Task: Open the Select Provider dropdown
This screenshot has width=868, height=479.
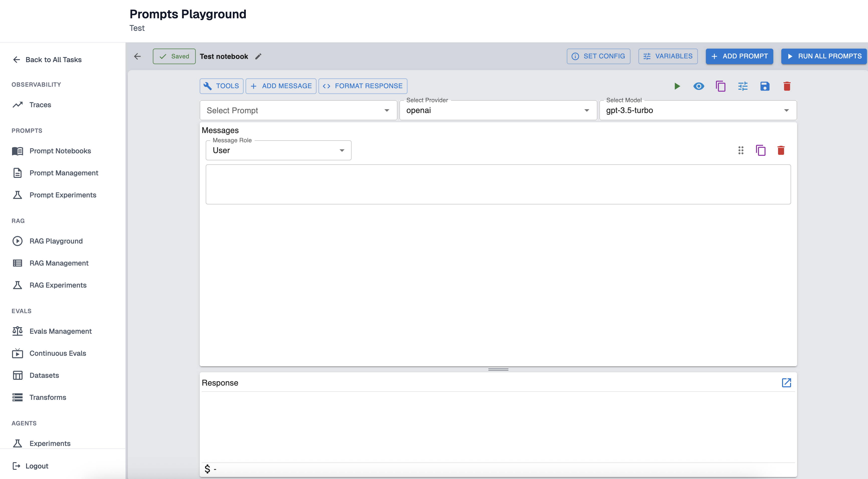Action: (x=498, y=110)
